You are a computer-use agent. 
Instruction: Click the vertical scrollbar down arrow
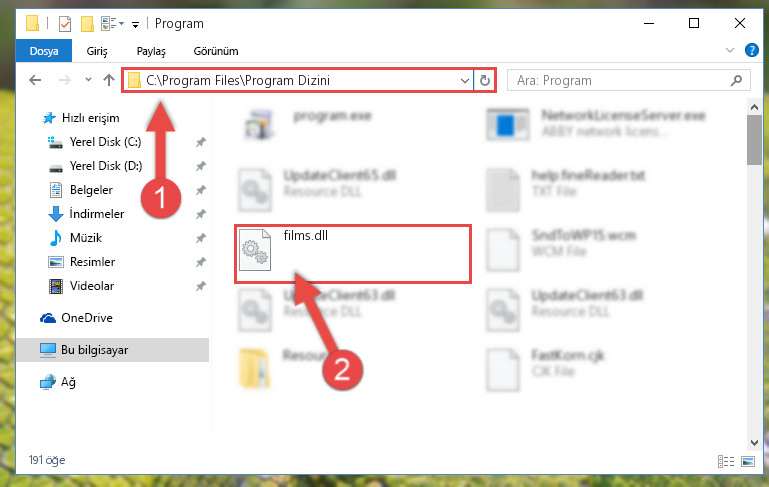point(754,443)
